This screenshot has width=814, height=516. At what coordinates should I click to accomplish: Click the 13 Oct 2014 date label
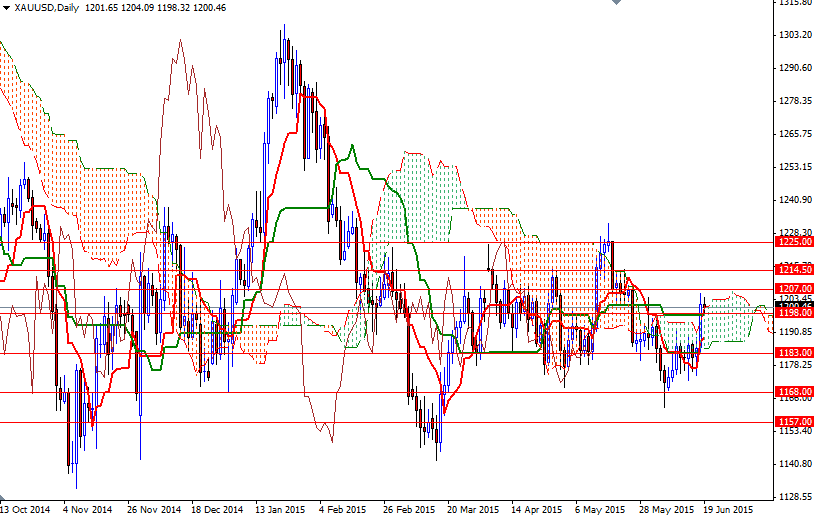click(x=26, y=509)
